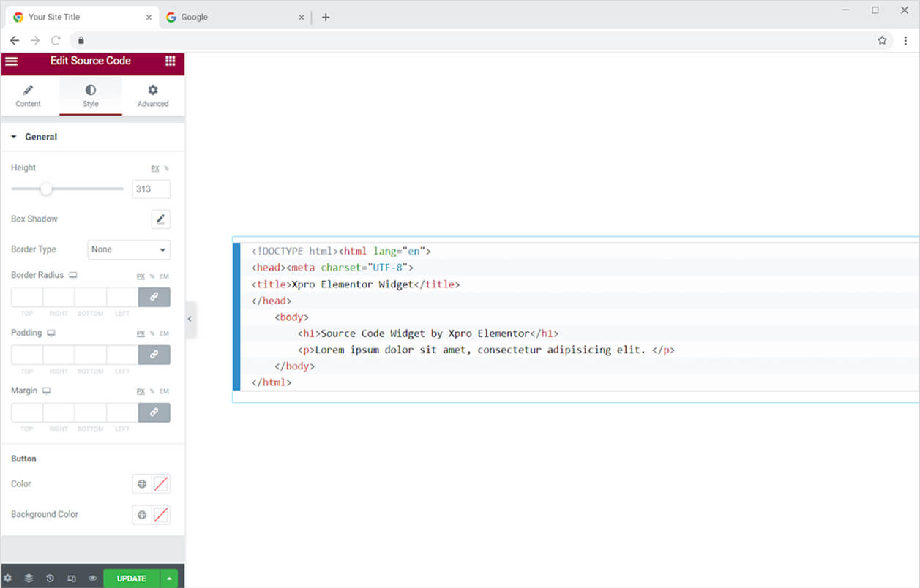920x588 pixels.
Task: Open the History icon in bottom bar
Action: [50, 578]
